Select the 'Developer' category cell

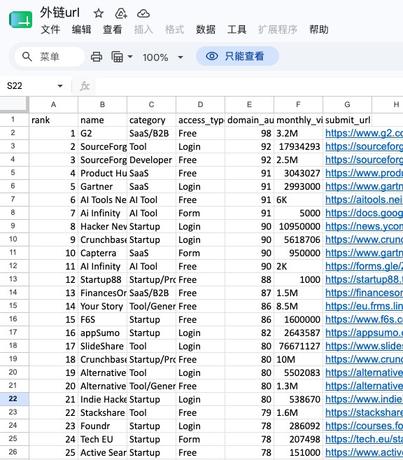[x=151, y=160]
